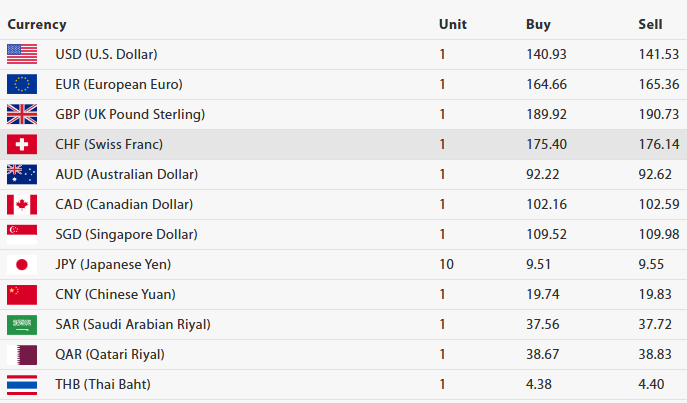This screenshot has height=403, width=687.
Task: Click the JPY unit value 10
Action: click(x=446, y=264)
